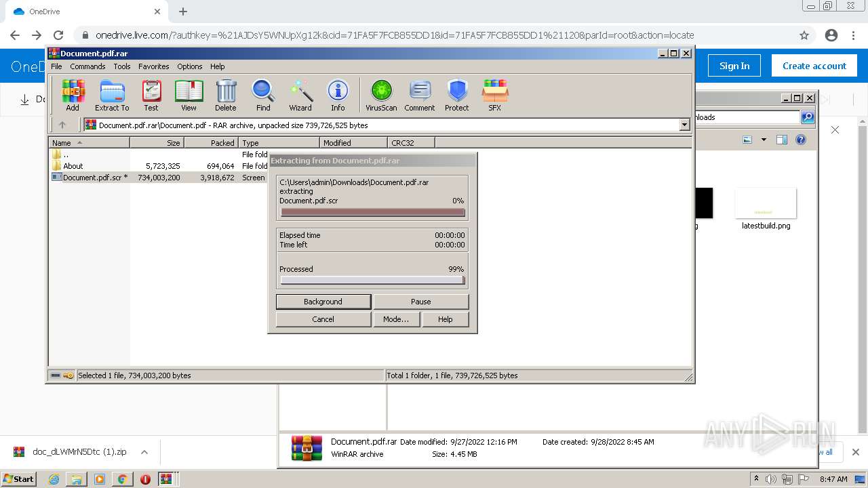Show hidden system tray icons
Image resolution: width=868 pixels, height=488 pixels.
coord(756,479)
